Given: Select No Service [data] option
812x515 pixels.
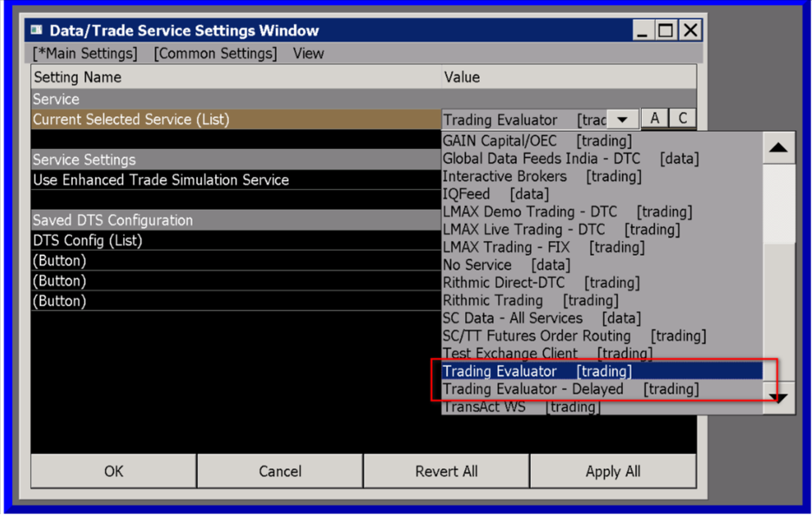Looking at the screenshot, I should 602,265.
